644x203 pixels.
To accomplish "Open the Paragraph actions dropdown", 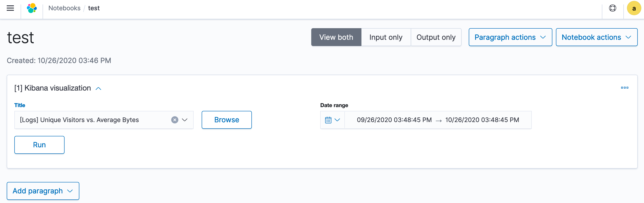I will 510,37.
